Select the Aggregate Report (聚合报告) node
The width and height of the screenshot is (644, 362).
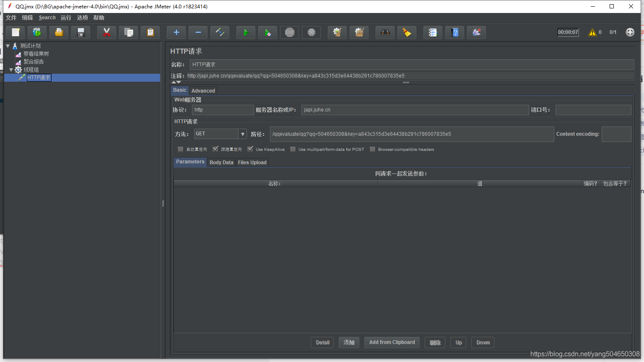click(34, 62)
